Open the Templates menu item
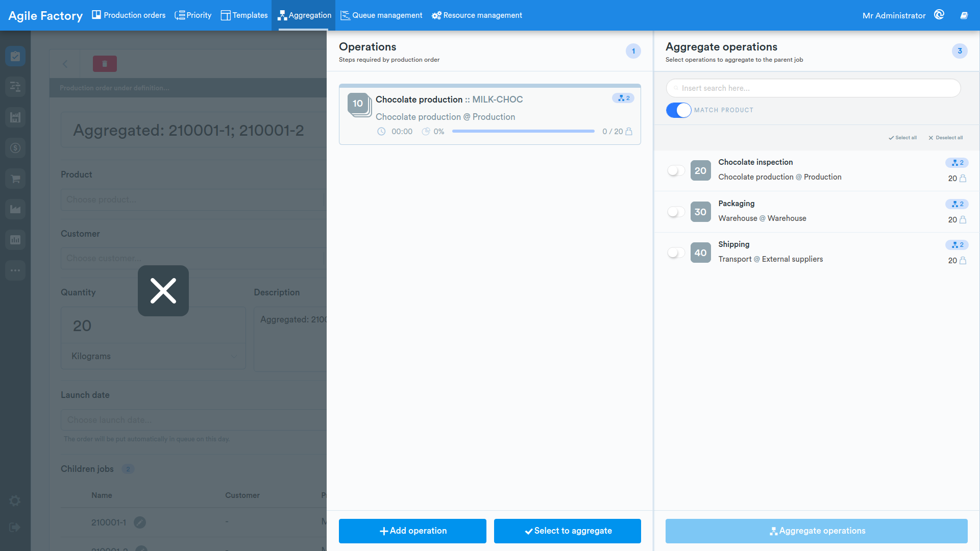The image size is (980, 551). coord(244,15)
